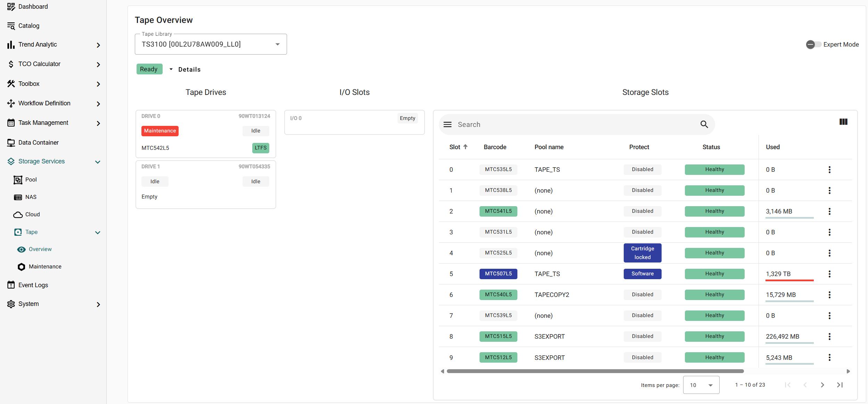
Task: Click the Event Logs sidebar icon
Action: pyautogui.click(x=11, y=285)
